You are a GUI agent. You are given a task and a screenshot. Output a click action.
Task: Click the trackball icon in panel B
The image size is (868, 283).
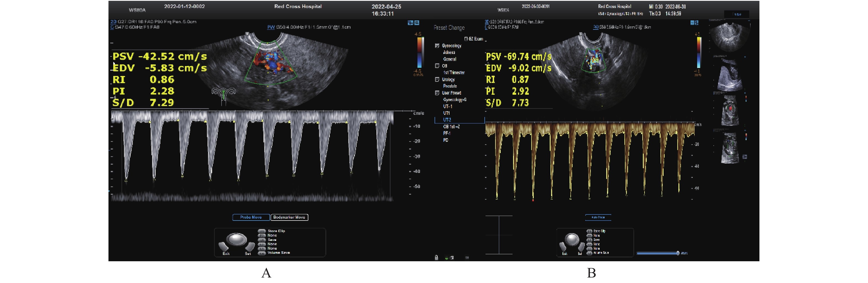[572, 240]
